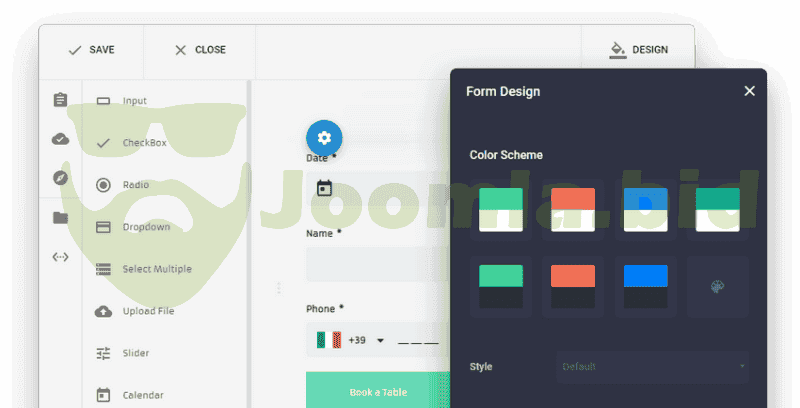
Task: Click the cloud check icon in sidebar
Action: [60, 139]
